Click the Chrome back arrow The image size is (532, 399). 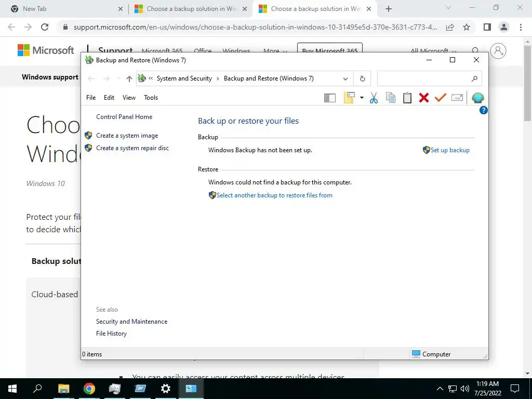(x=11, y=27)
